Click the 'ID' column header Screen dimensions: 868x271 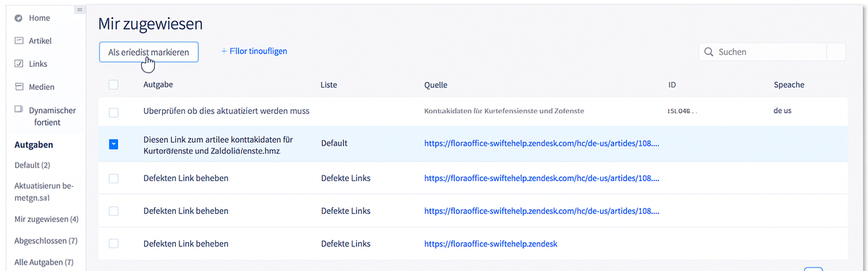672,85
